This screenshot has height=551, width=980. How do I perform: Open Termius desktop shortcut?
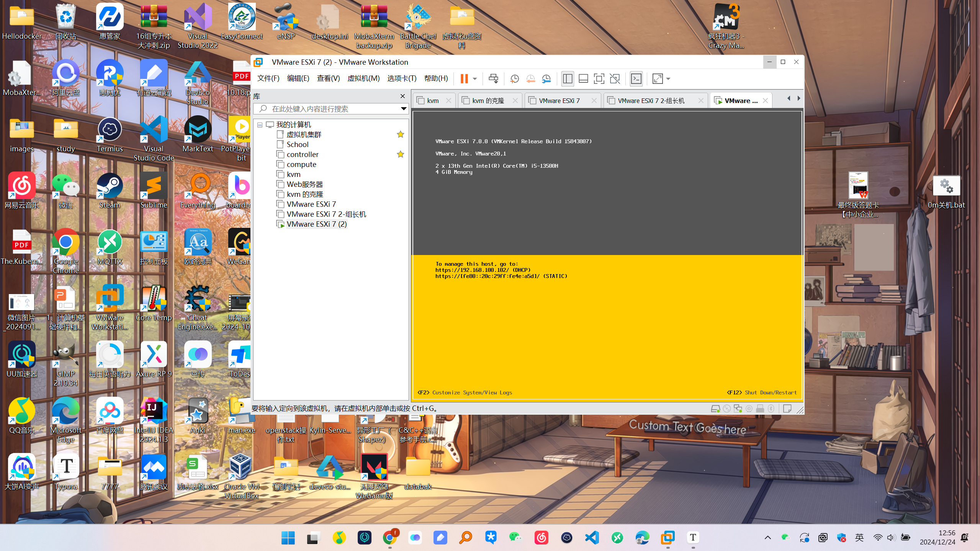[x=110, y=134]
